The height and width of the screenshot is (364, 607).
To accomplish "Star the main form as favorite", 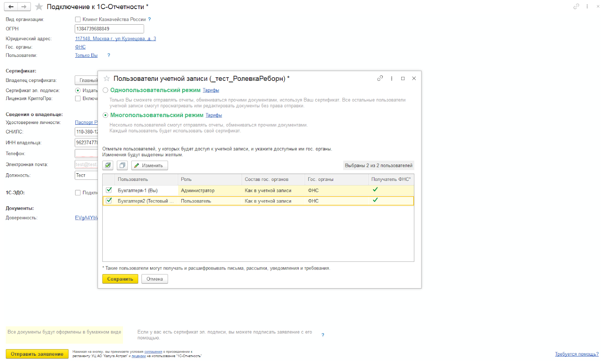I will tap(39, 7).
